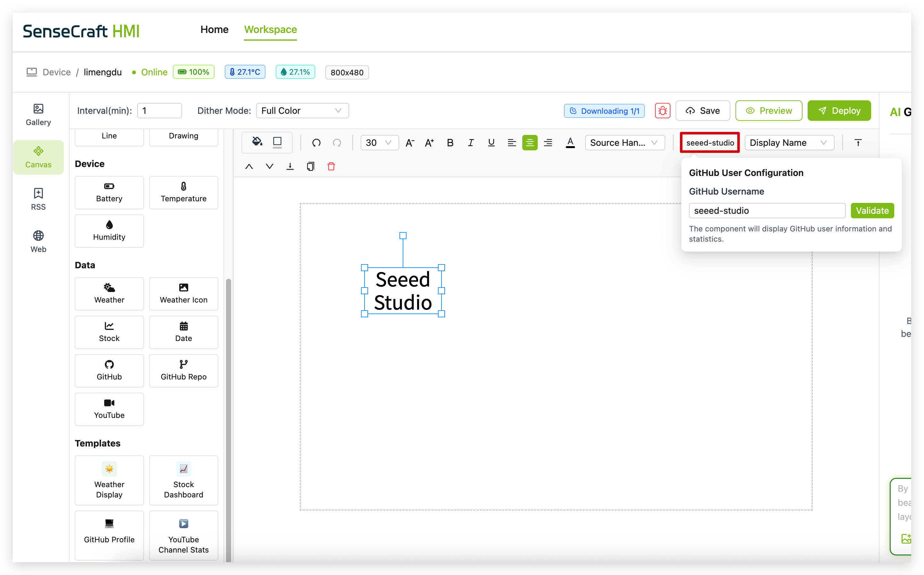Delete the selected element with trash icon
Screen dimensions: 924x575
point(331,166)
